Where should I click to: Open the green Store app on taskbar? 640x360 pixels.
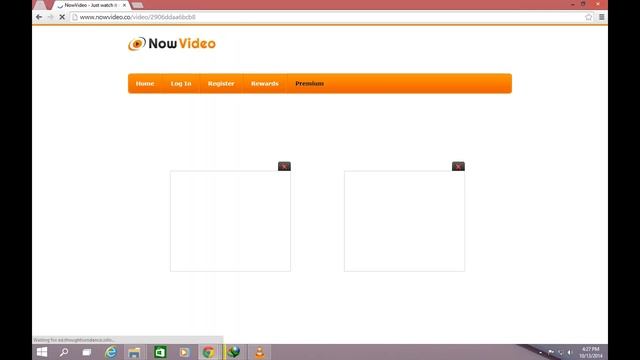pyautogui.click(x=160, y=352)
